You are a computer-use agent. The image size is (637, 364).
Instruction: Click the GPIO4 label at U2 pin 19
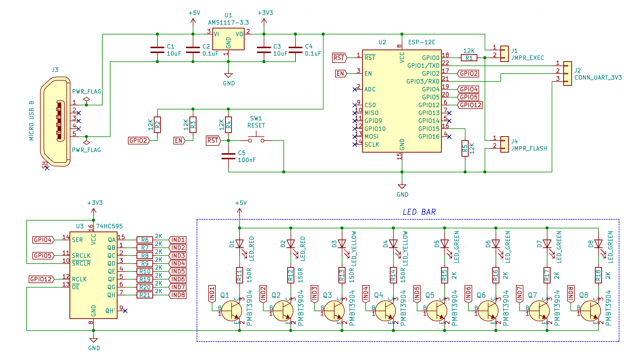pyautogui.click(x=468, y=89)
